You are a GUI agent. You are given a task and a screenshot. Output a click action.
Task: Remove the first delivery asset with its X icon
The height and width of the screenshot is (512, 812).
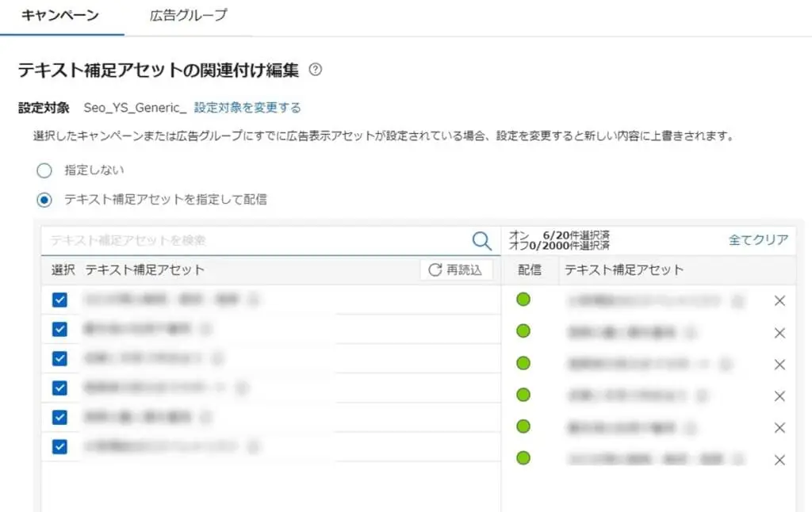tap(779, 300)
